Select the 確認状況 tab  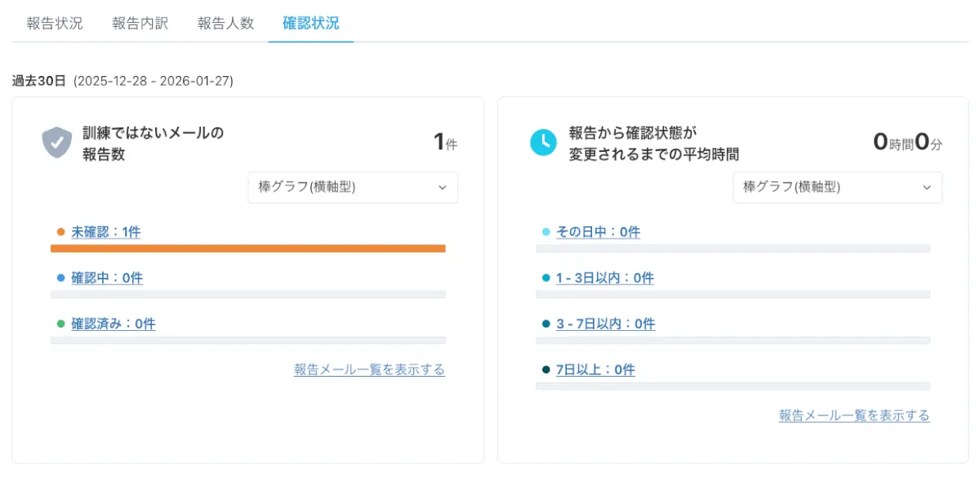[311, 23]
